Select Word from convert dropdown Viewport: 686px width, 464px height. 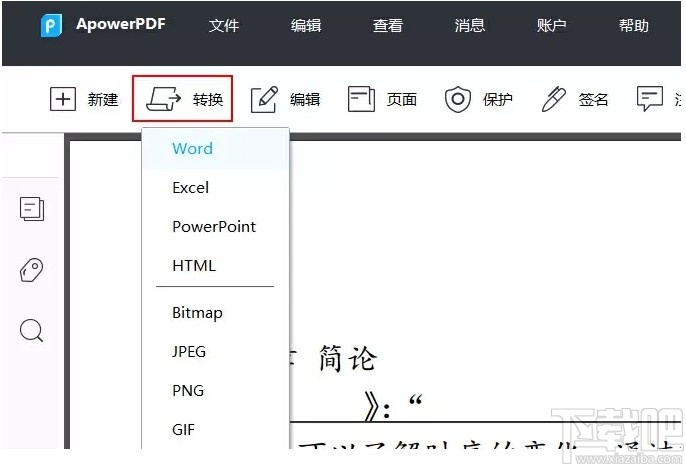pos(215,149)
